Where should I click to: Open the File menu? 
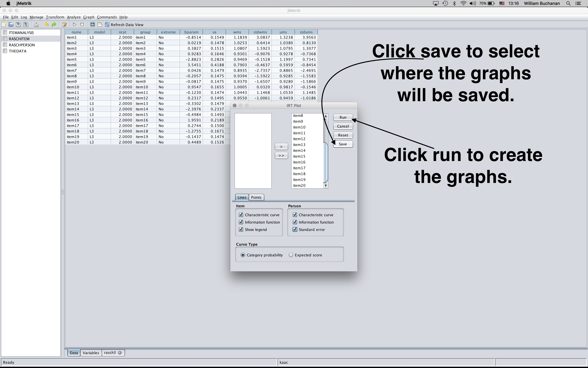[x=6, y=17]
